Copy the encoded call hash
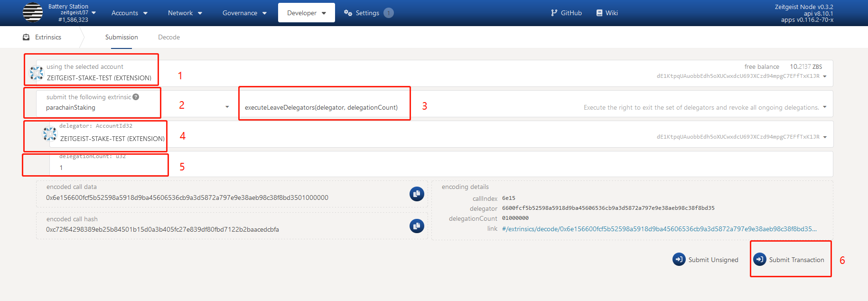Viewport: 868px width, 301px height. pyautogui.click(x=417, y=226)
